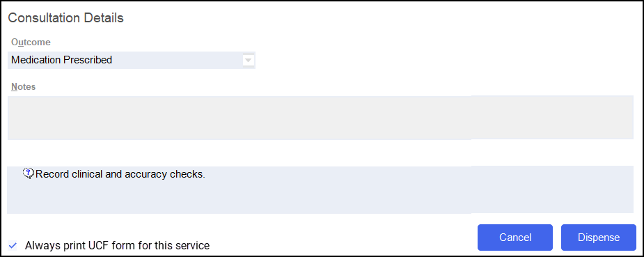Click the blue Dispense button
Image resolution: width=644 pixels, height=257 pixels.
click(x=599, y=237)
